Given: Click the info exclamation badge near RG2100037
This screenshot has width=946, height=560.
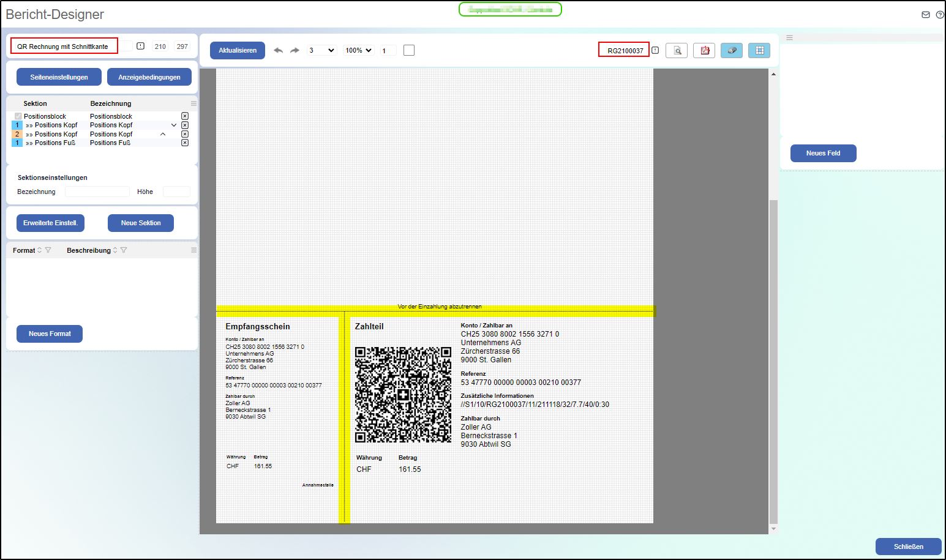Looking at the screenshot, I should tap(655, 50).
